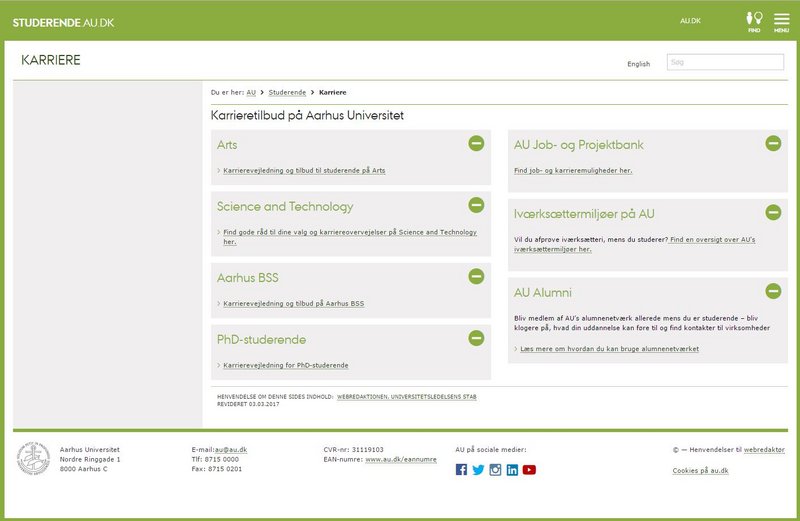Click the Tlf: 8715 0000 text
This screenshot has height=521, width=800.
[x=215, y=459]
